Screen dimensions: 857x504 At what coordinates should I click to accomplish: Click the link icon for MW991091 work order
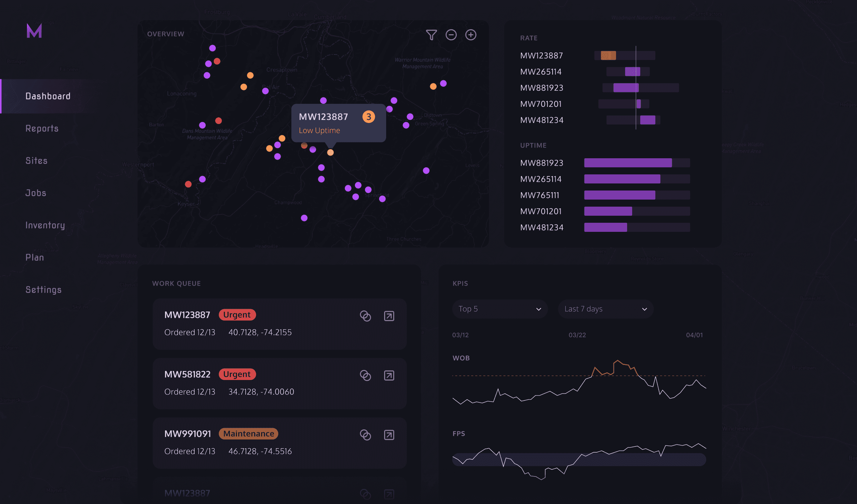[x=365, y=435]
